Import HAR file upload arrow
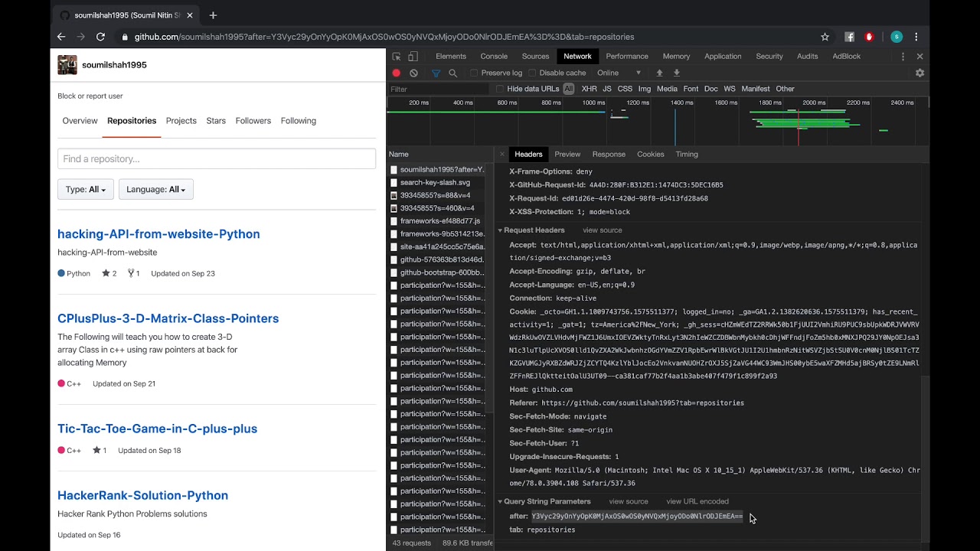Viewport: 980px width, 551px height. click(659, 73)
